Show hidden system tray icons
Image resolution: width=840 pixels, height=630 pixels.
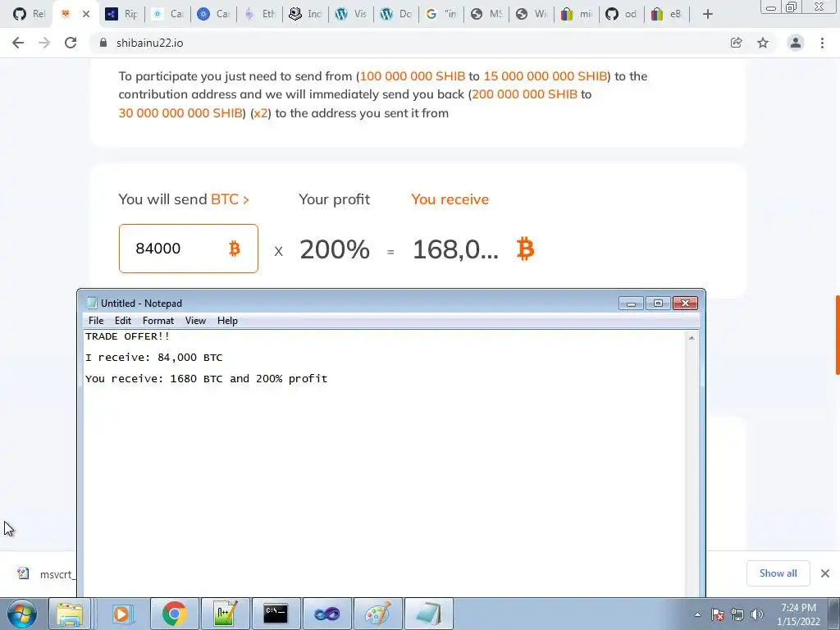click(697, 614)
